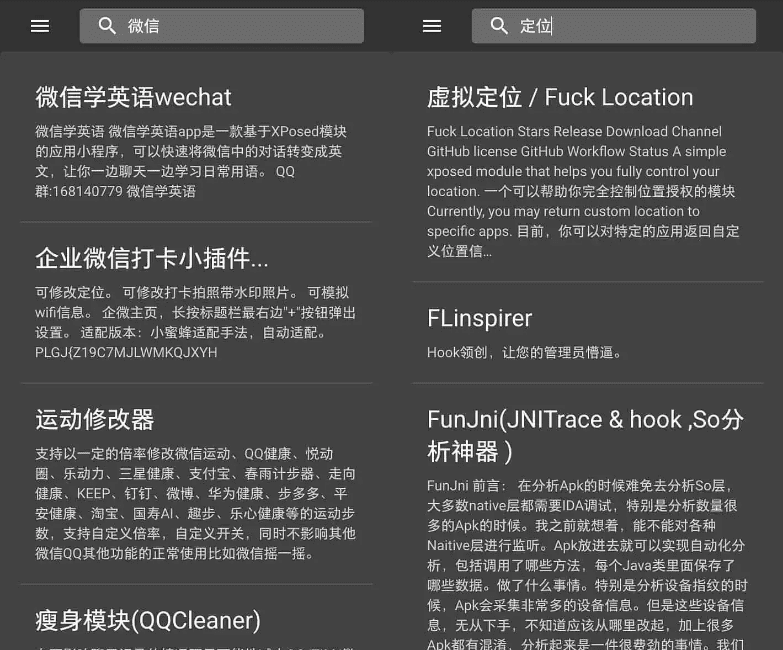Focus the search field containing 微信
The width and height of the screenshot is (783, 650).
pos(222,26)
